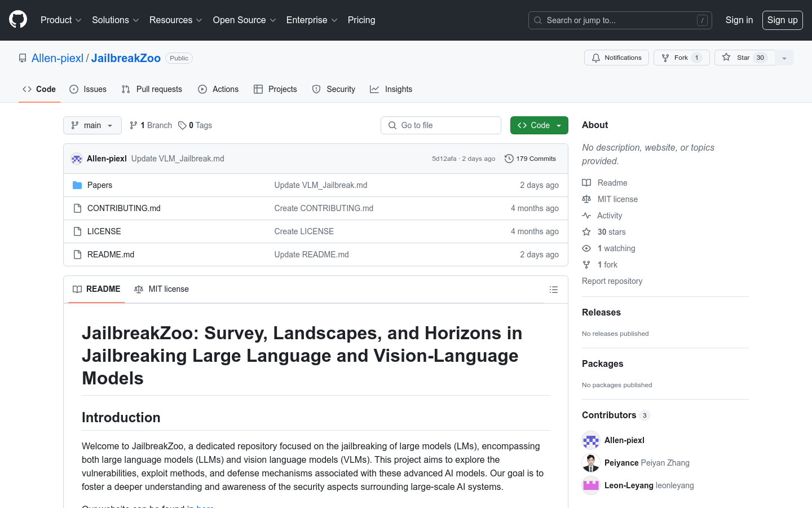The image size is (812, 508).
Task: Open the Resources menu
Action: point(175,20)
